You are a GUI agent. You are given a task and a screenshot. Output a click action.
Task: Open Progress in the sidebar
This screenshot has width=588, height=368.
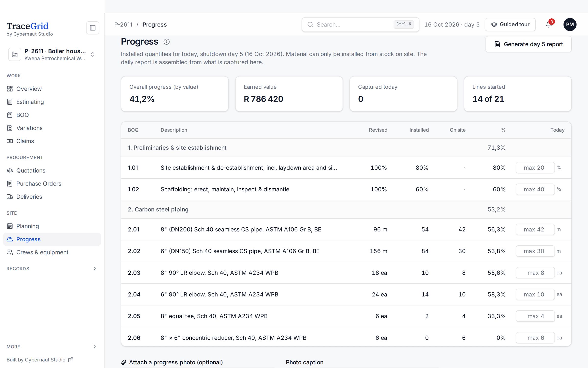click(x=52, y=239)
